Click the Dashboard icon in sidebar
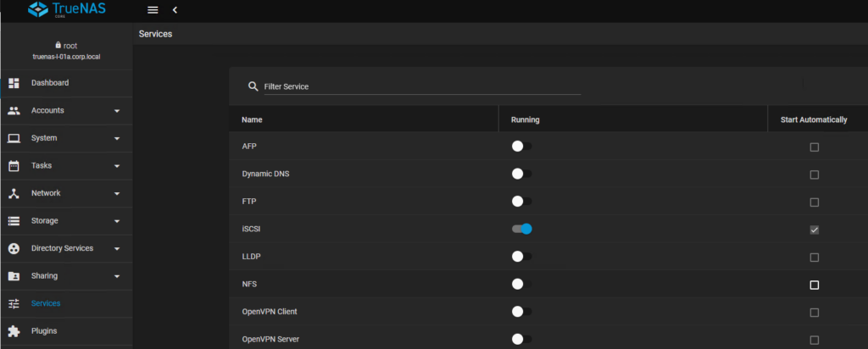The image size is (868, 349). pos(14,83)
